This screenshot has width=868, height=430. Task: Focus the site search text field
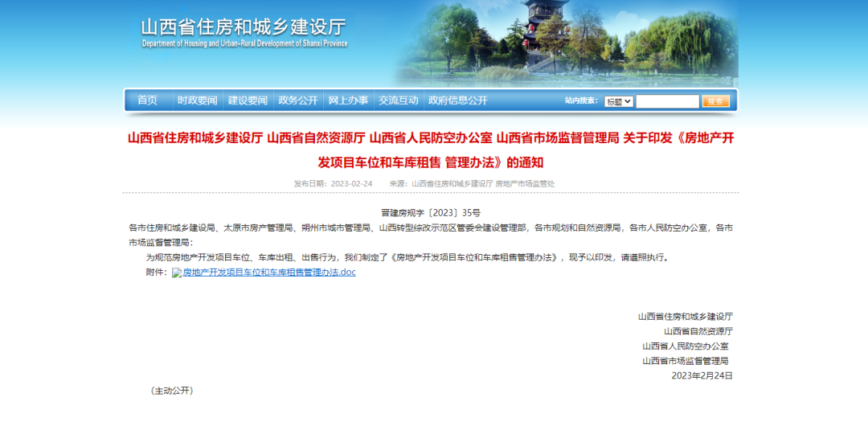point(667,101)
